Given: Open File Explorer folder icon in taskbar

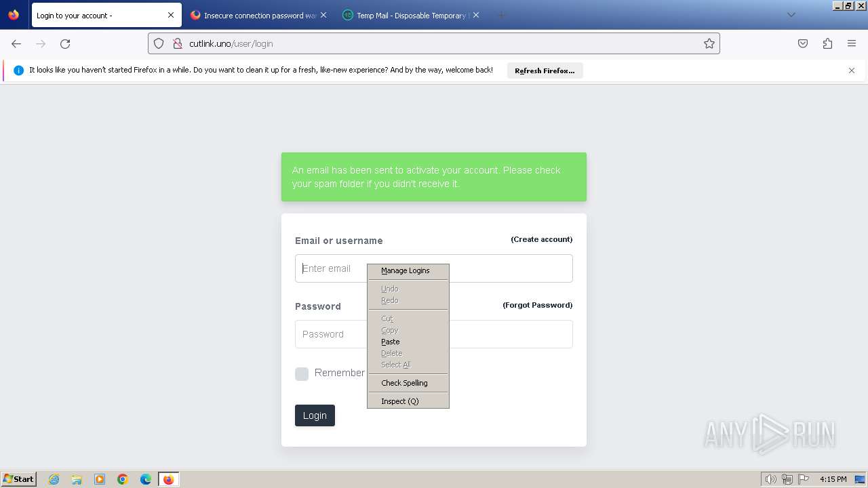Looking at the screenshot, I should tap(77, 479).
